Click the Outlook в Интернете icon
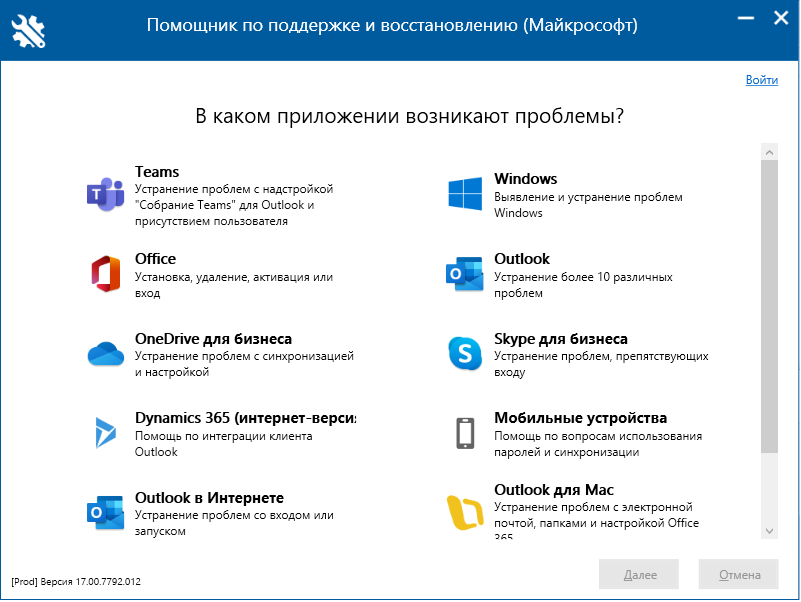 pos(106,512)
